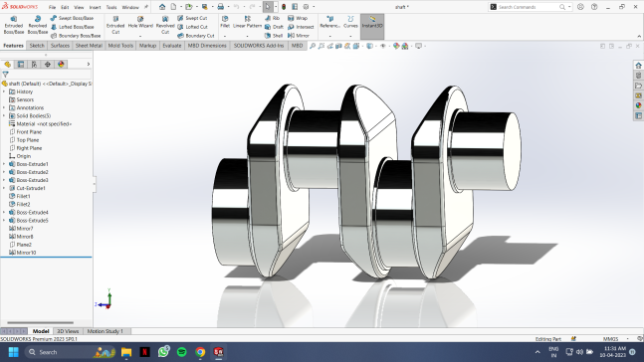Open the ConfigurationManager tab icon

34,65
